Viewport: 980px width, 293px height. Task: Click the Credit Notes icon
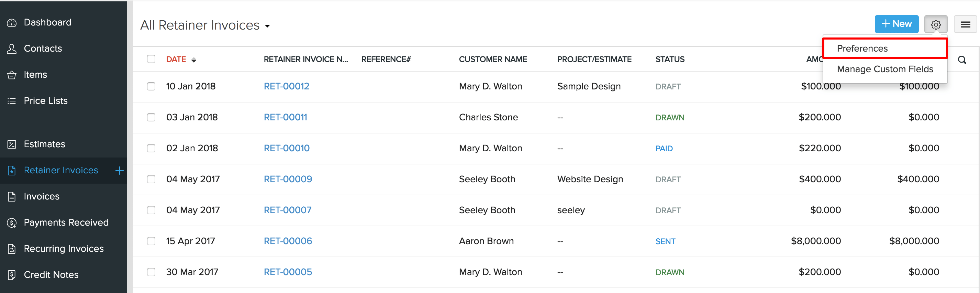pos(12,275)
